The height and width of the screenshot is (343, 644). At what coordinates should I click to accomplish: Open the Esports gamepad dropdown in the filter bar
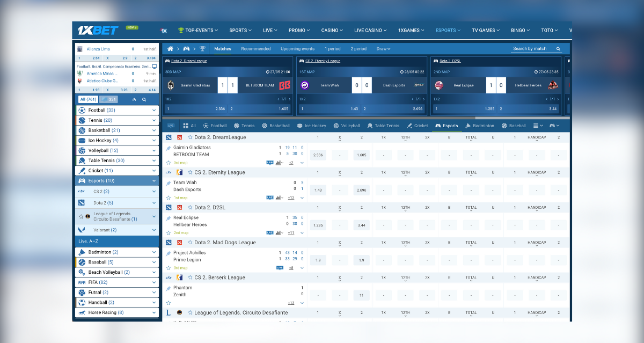(554, 126)
